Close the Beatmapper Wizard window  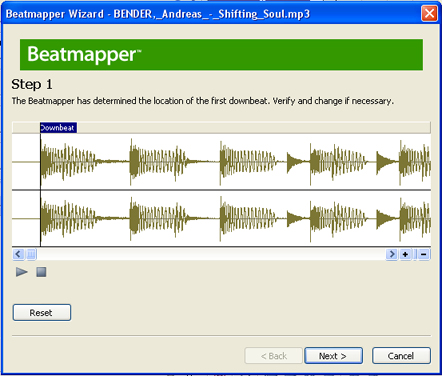[x=429, y=14]
